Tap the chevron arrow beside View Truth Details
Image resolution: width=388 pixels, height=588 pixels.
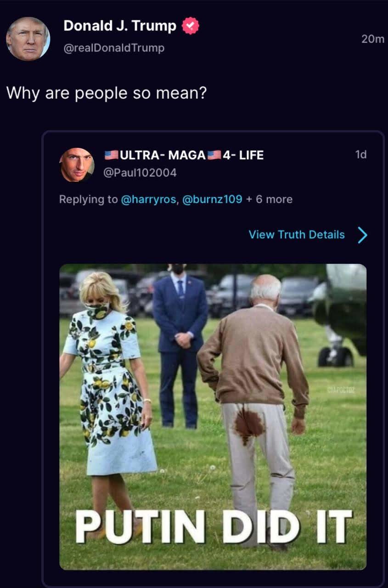362,235
